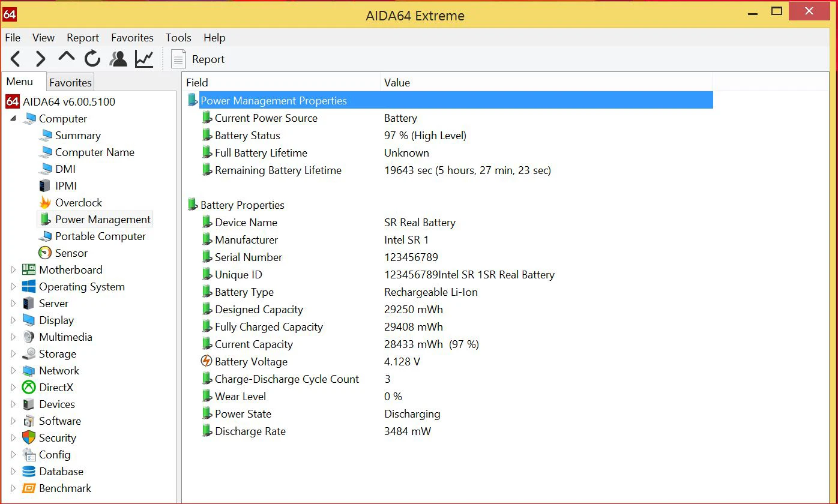Open the Help menu
Viewport: 838px width, 504px height.
214,37
